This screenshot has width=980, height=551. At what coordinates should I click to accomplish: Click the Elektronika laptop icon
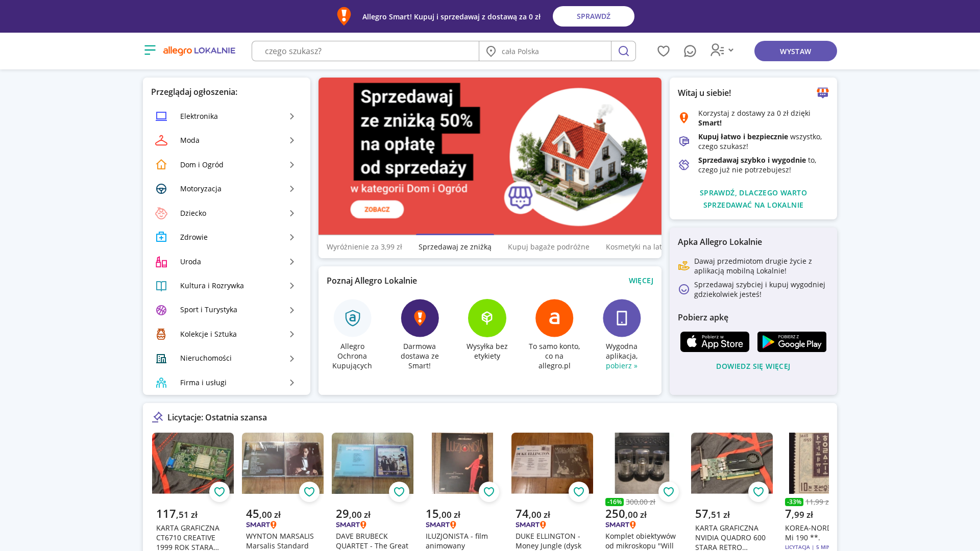[x=161, y=116]
